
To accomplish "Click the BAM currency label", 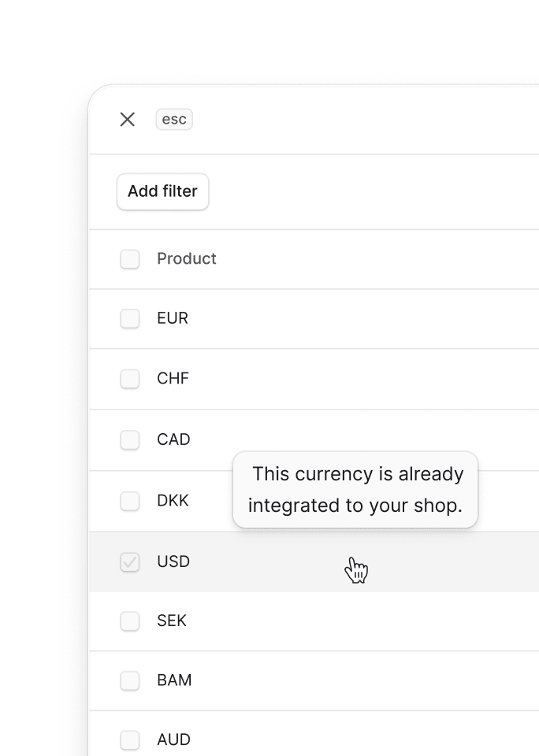I will (x=174, y=680).
